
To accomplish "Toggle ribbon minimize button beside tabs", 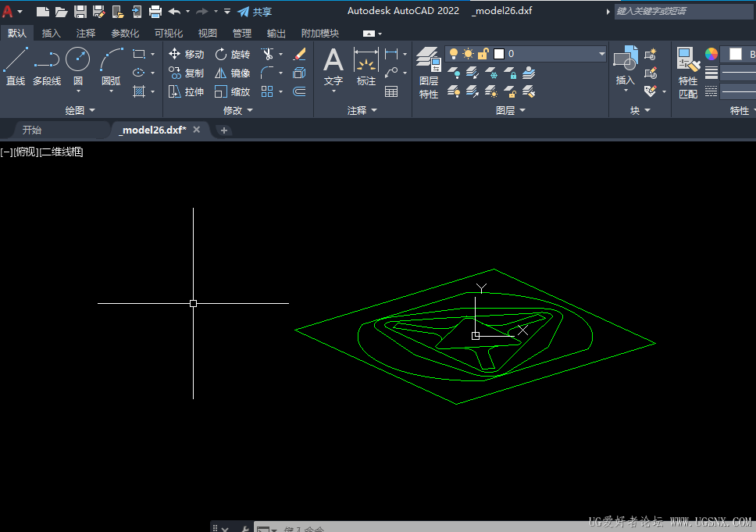I will coord(369,34).
